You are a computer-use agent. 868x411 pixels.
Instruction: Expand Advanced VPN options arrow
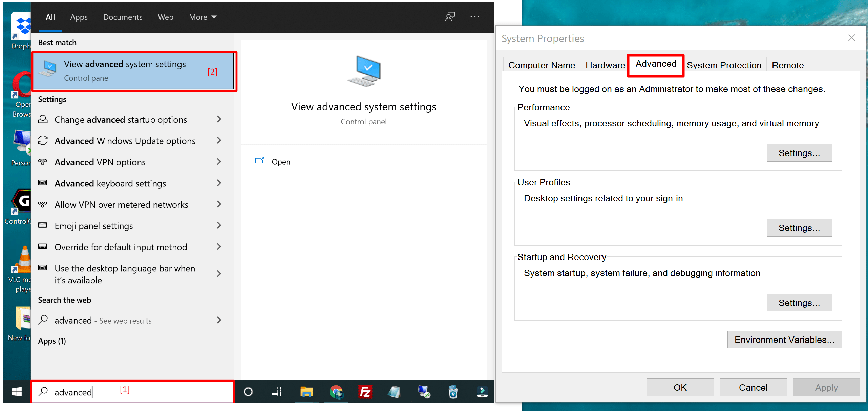tap(219, 162)
